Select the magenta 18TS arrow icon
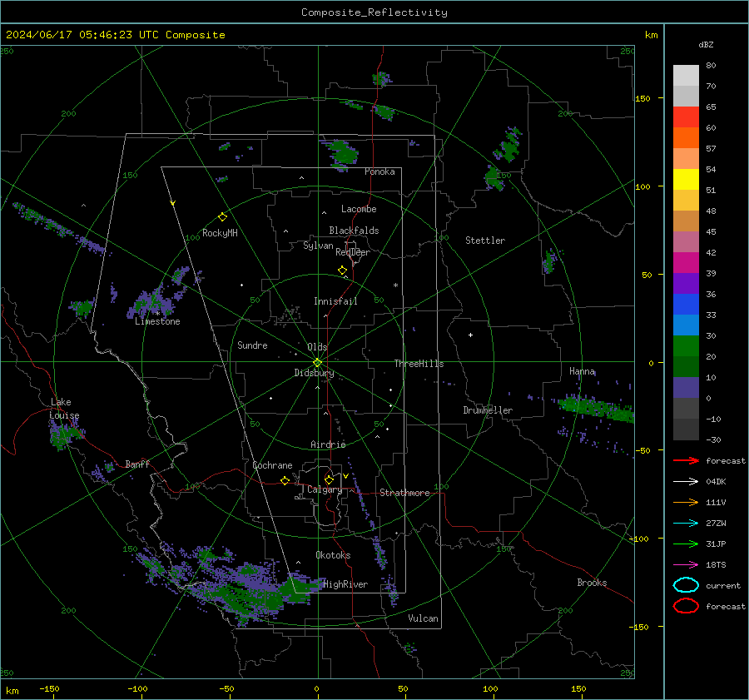The width and height of the screenshot is (749, 700). pos(686,565)
